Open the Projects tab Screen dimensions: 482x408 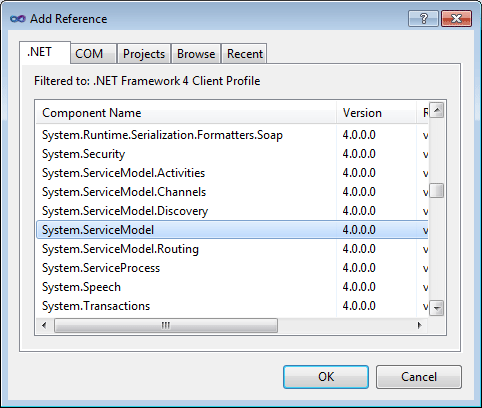click(x=144, y=54)
